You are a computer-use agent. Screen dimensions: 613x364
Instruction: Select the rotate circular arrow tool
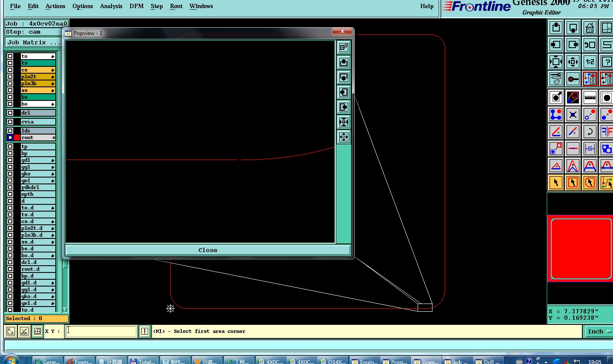590,132
